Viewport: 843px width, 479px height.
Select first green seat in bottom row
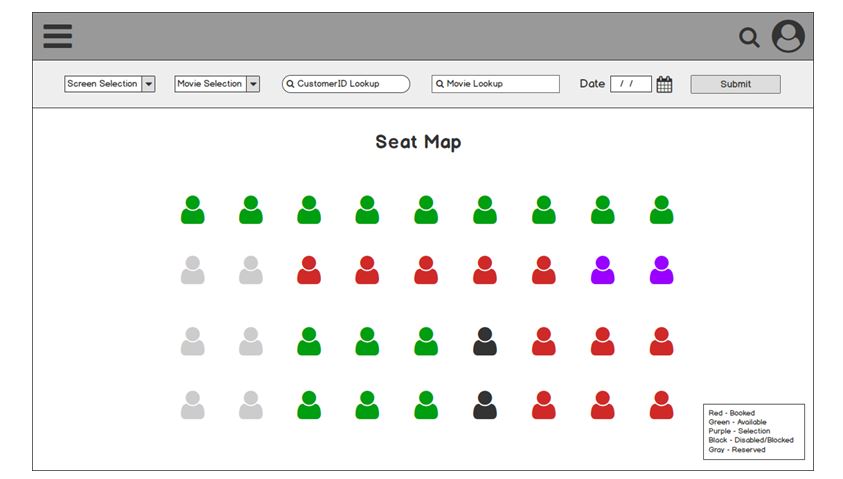[309, 405]
